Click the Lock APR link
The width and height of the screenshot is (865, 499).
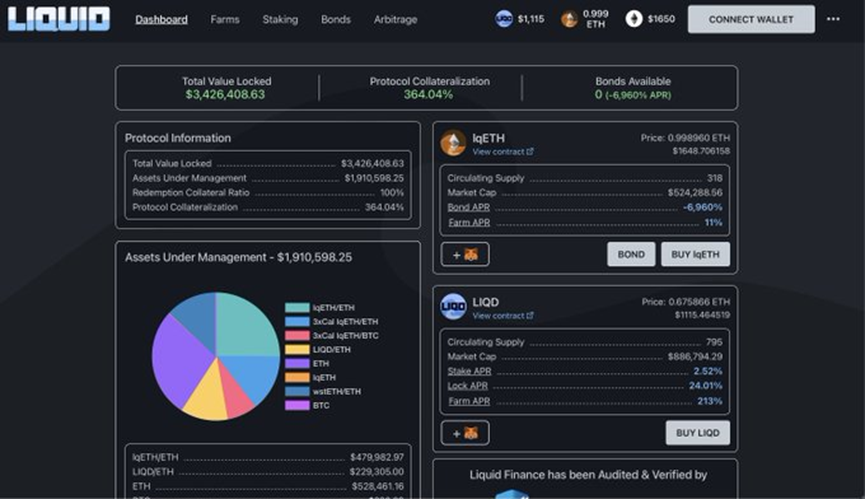coord(467,386)
